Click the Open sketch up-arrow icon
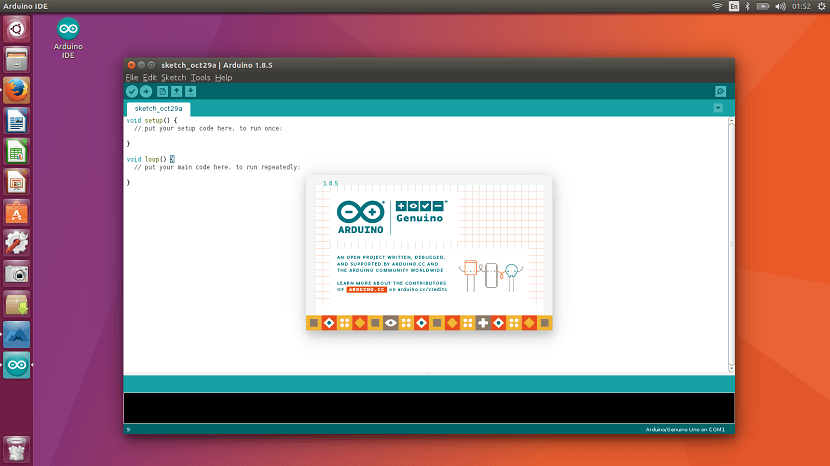This screenshot has width=830, height=466. (x=176, y=92)
